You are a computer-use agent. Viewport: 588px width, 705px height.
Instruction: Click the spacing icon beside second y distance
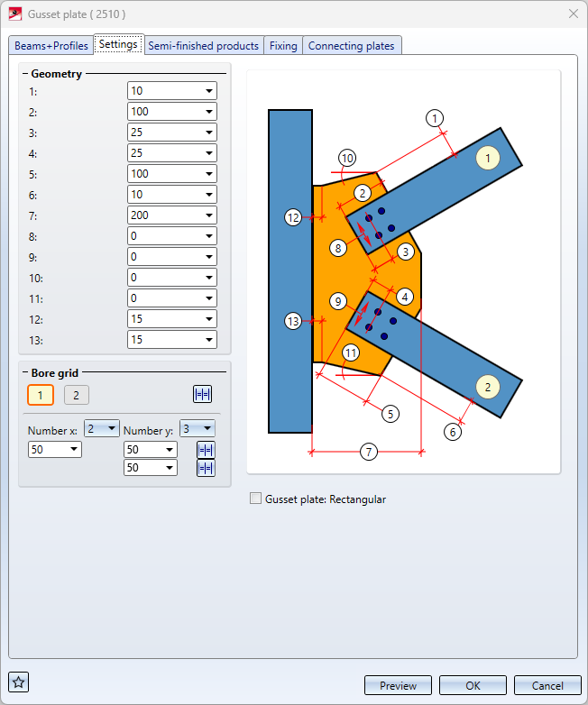[x=206, y=468]
